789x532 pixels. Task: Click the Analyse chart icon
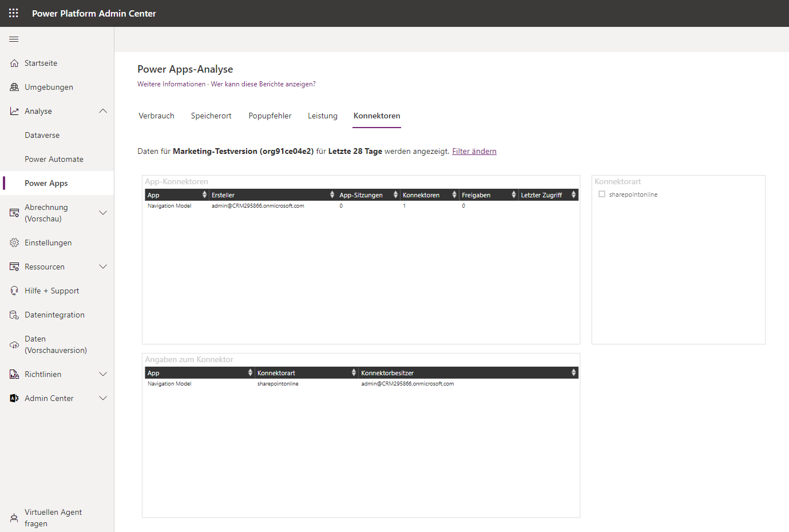click(14, 112)
